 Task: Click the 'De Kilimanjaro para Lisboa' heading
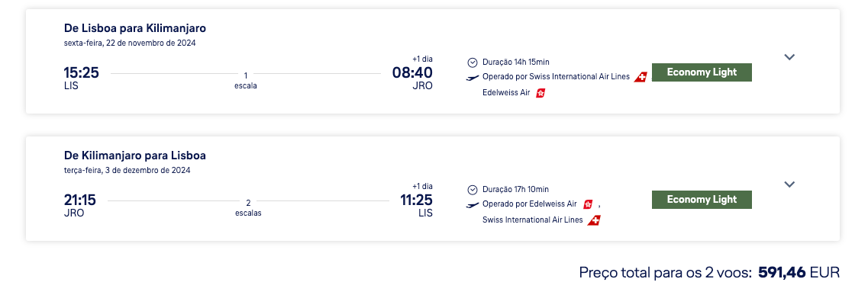click(x=135, y=156)
